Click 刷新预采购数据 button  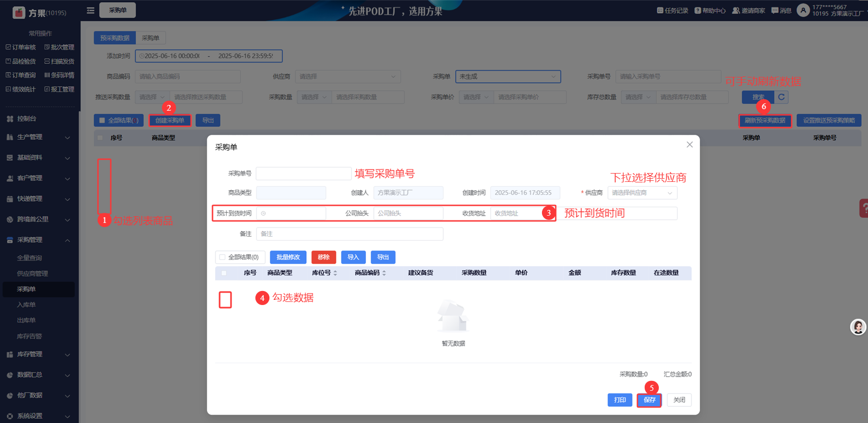[x=765, y=121]
